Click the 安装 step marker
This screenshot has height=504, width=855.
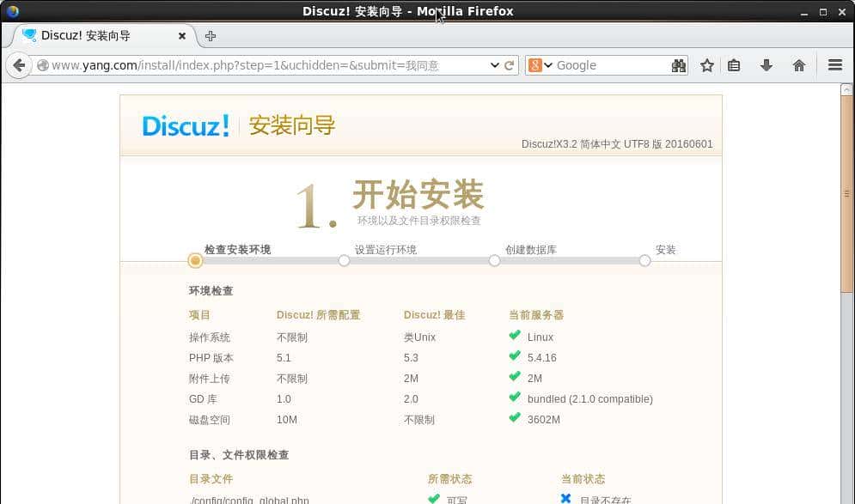coord(645,260)
